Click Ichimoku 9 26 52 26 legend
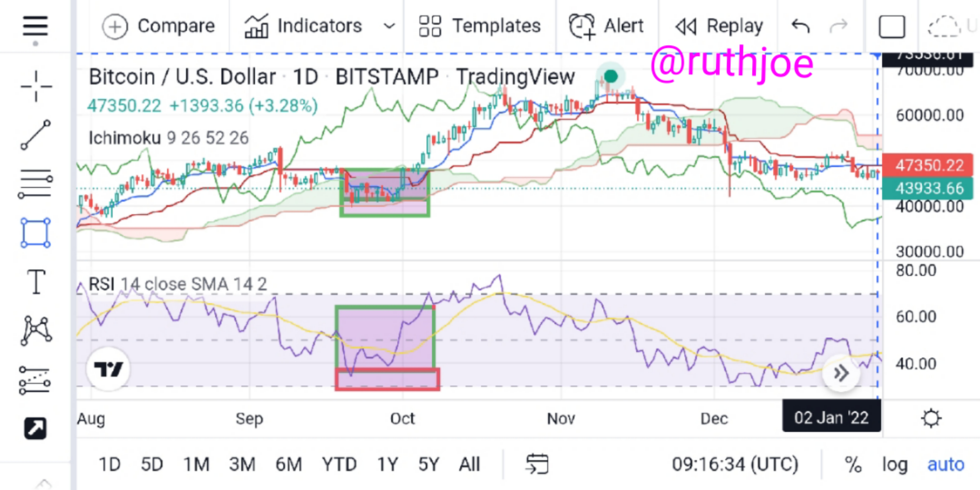The image size is (980, 490). coord(169,138)
